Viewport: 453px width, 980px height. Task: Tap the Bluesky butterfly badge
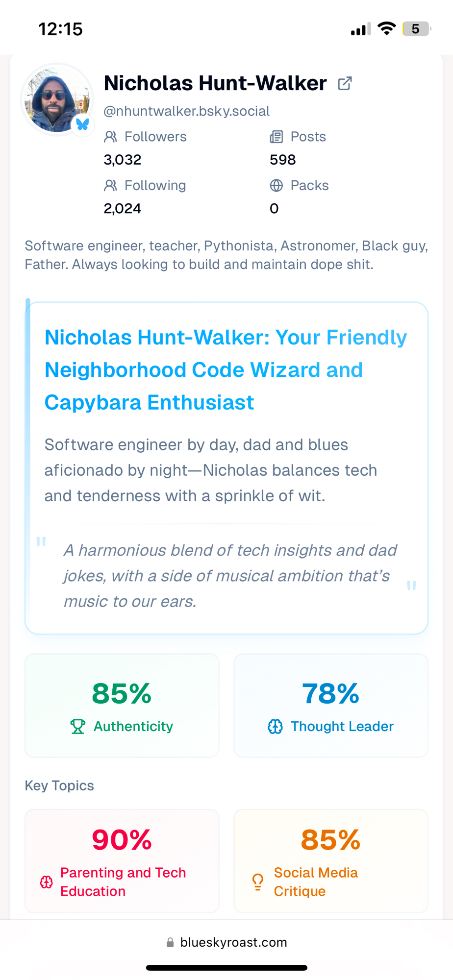point(82,124)
